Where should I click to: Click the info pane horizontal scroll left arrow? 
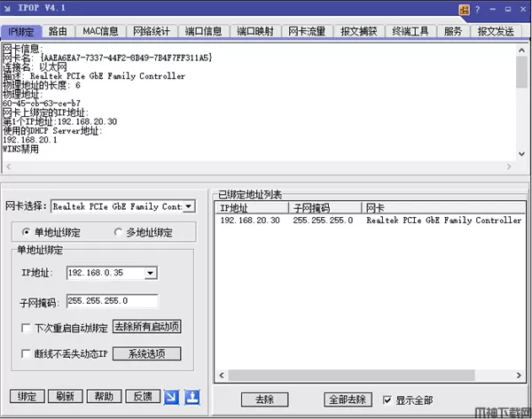click(9, 167)
